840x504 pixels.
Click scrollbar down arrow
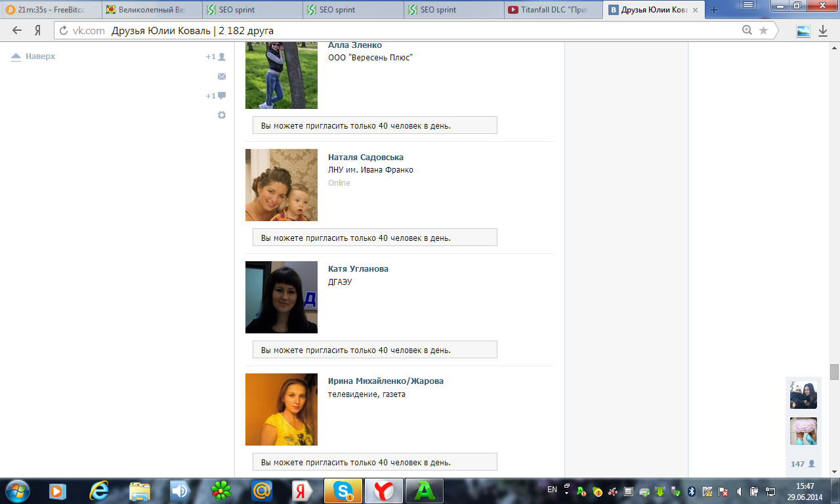pos(834,472)
